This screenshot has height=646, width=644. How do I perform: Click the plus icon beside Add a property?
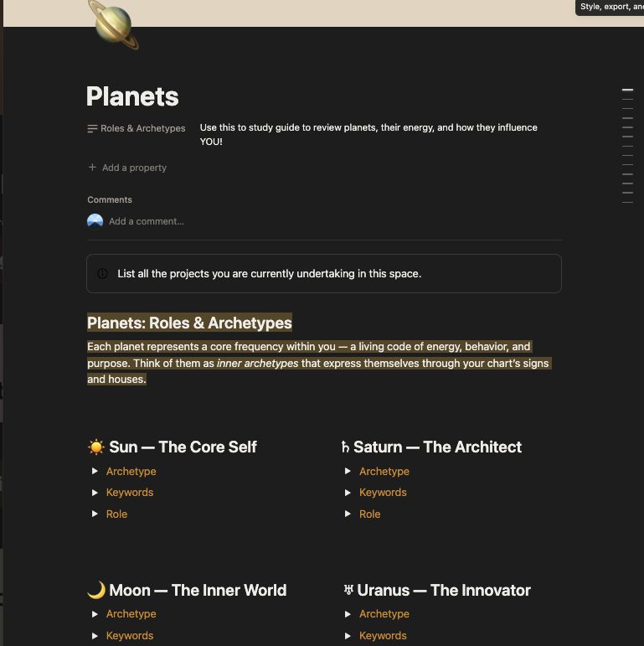(x=92, y=168)
